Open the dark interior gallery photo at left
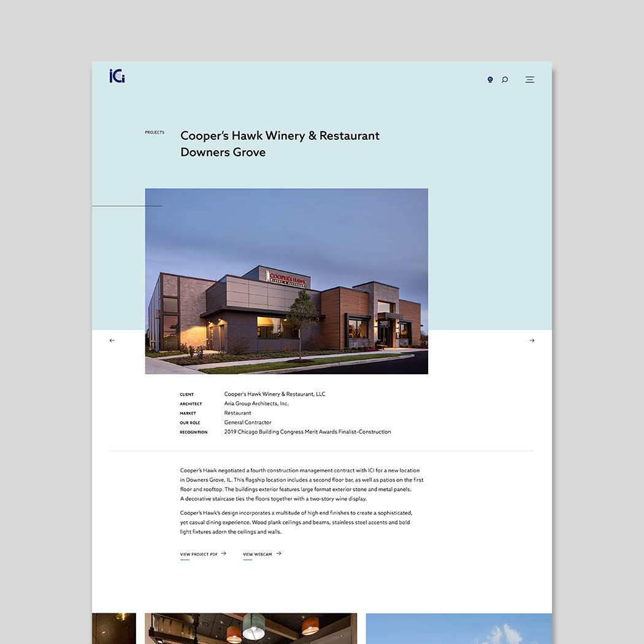644x644 pixels. (113, 629)
